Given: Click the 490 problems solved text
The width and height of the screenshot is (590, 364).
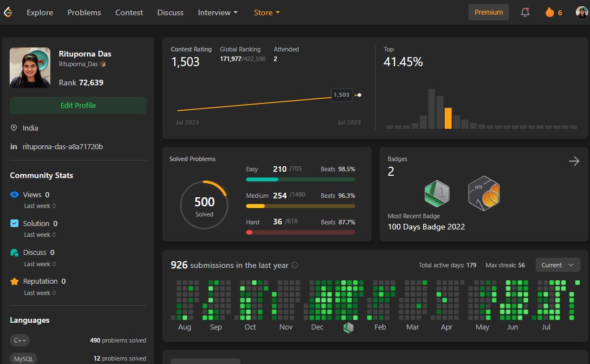Looking at the screenshot, I should 118,340.
